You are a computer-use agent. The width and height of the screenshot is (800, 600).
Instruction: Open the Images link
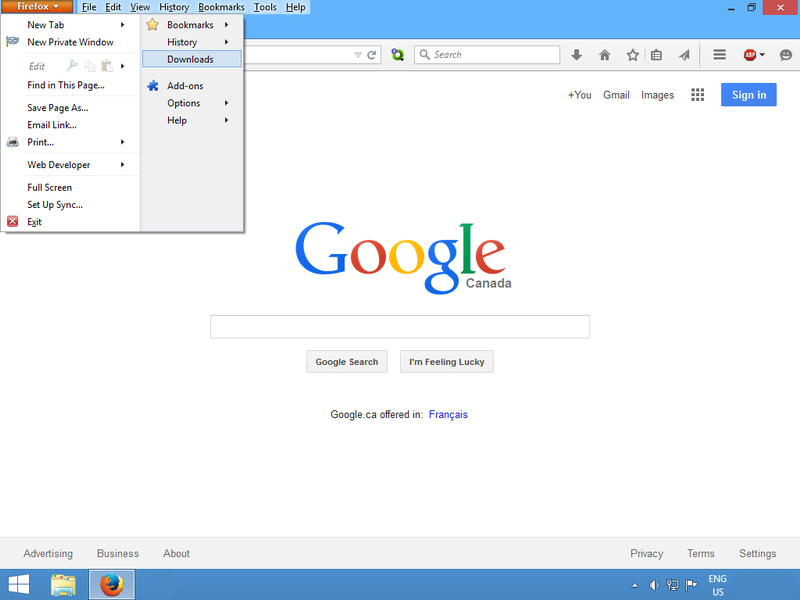point(657,95)
